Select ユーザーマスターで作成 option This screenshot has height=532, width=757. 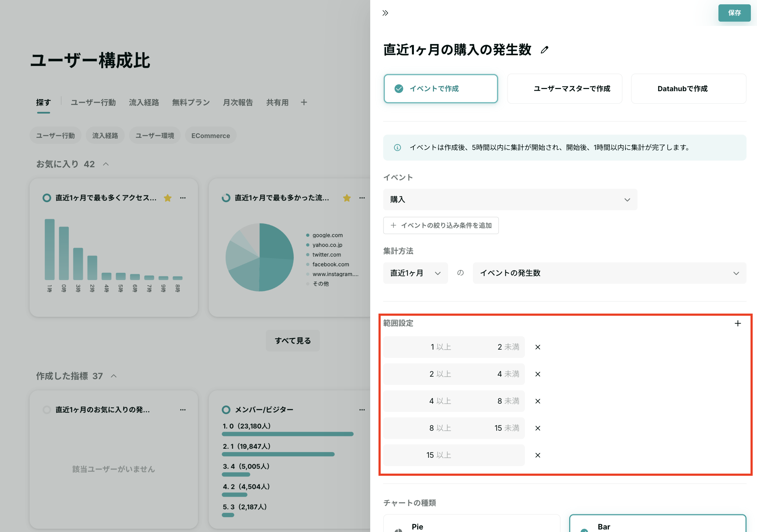(x=565, y=89)
